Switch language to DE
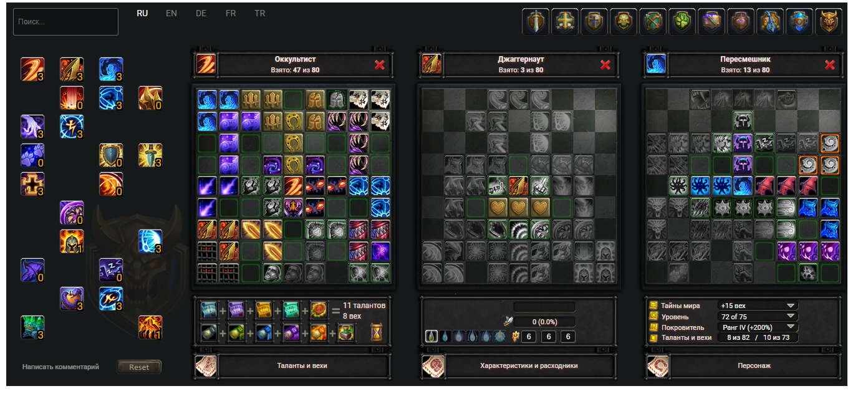Image resolution: width=868 pixels, height=396 pixels. pyautogui.click(x=201, y=13)
